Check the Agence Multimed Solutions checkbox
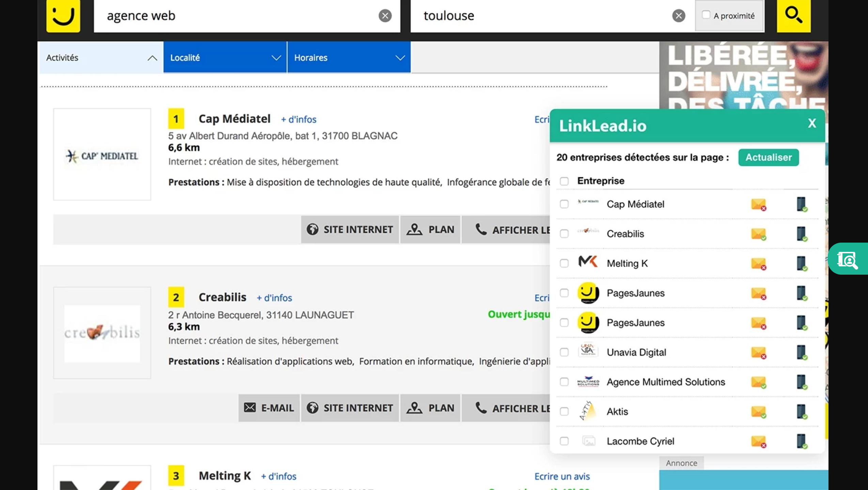 (564, 382)
